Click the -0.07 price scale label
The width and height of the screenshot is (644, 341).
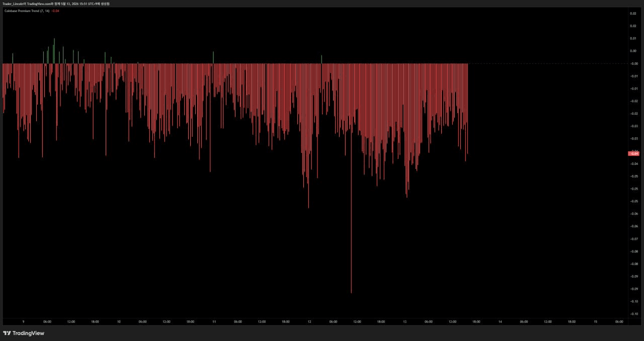(x=633, y=239)
